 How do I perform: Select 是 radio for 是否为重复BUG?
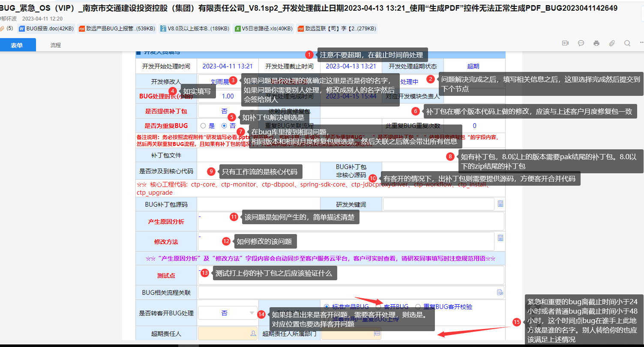204,126
